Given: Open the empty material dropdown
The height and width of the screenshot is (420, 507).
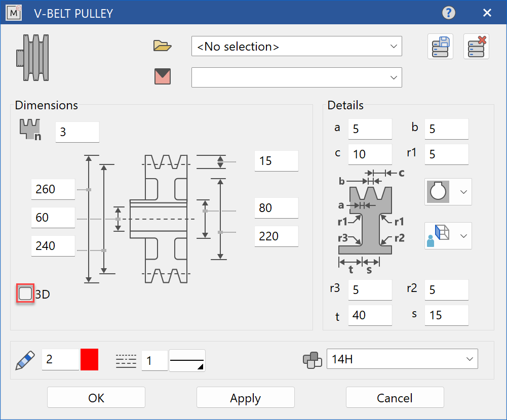Looking at the screenshot, I should [x=296, y=77].
